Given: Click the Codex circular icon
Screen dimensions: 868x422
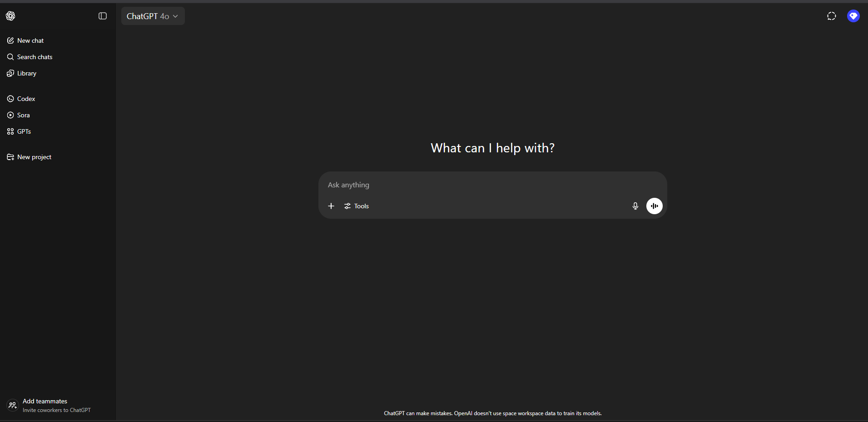Looking at the screenshot, I should 10,99.
